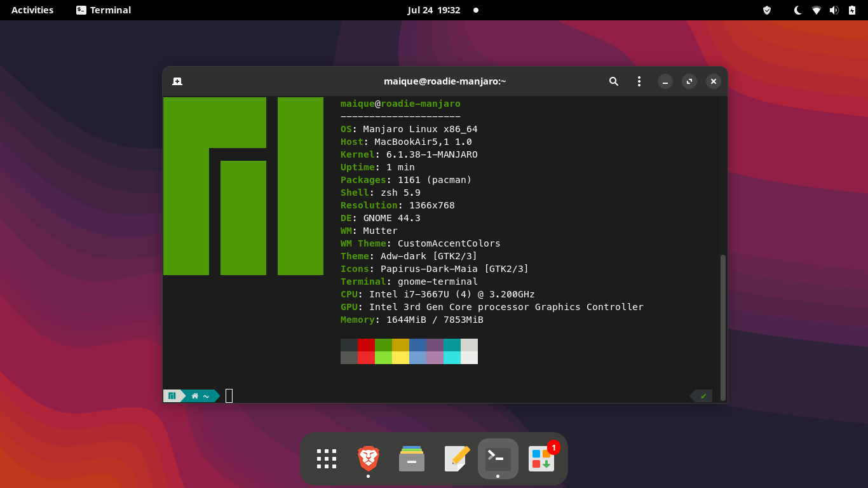Click the terminal search magnifier icon
This screenshot has height=488, width=868.
pos(613,81)
